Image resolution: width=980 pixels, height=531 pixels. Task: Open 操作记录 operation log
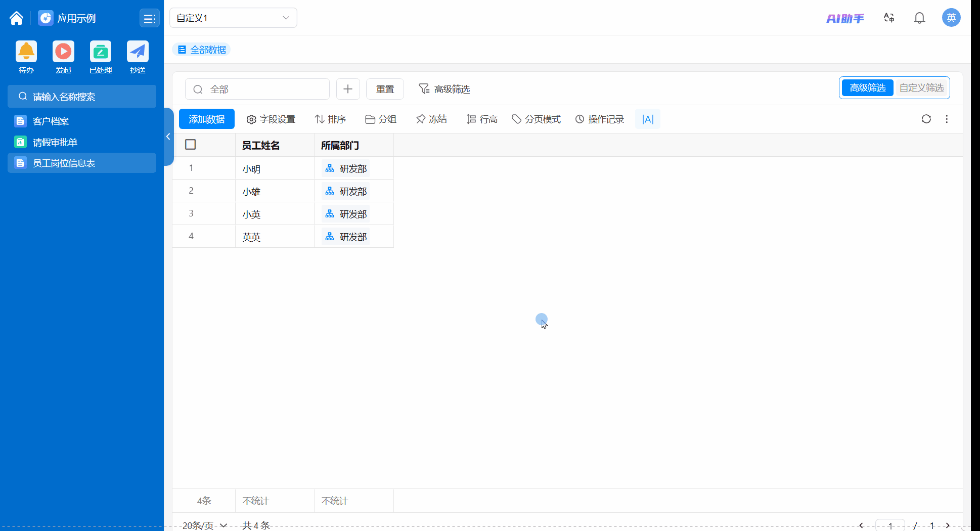click(x=599, y=119)
